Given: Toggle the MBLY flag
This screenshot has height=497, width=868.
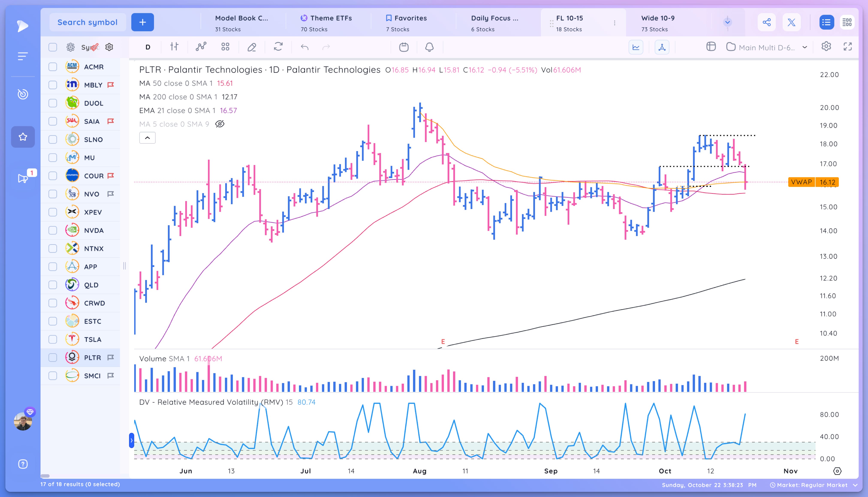Looking at the screenshot, I should click(x=110, y=85).
